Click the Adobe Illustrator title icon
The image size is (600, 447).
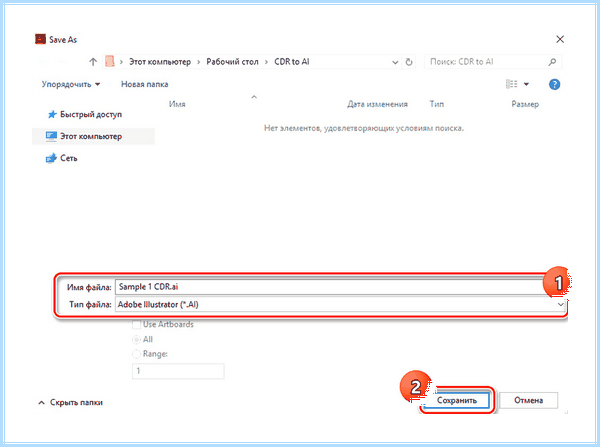click(40, 39)
